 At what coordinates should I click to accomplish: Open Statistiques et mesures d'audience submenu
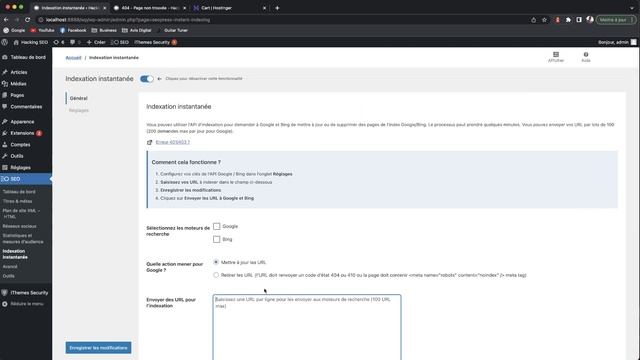click(23, 238)
